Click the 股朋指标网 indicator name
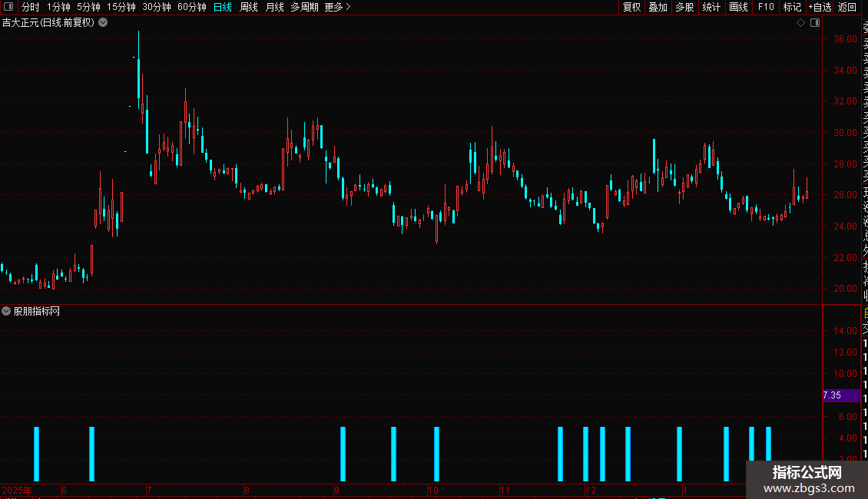Screen dimensions: 868x499 (x=37, y=312)
